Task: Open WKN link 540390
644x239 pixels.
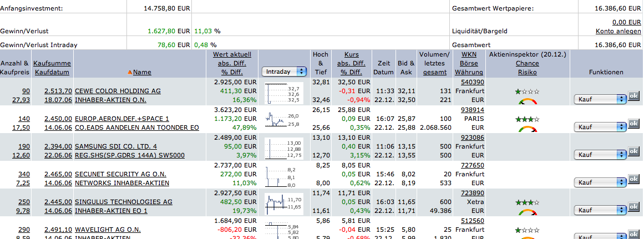Action: click(x=469, y=82)
